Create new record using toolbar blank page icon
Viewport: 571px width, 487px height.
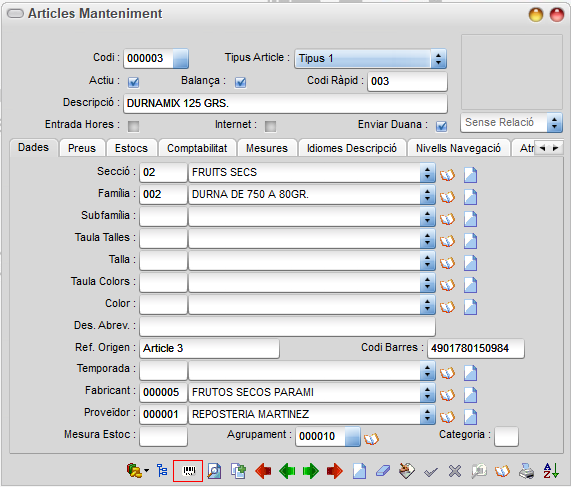click(x=359, y=471)
